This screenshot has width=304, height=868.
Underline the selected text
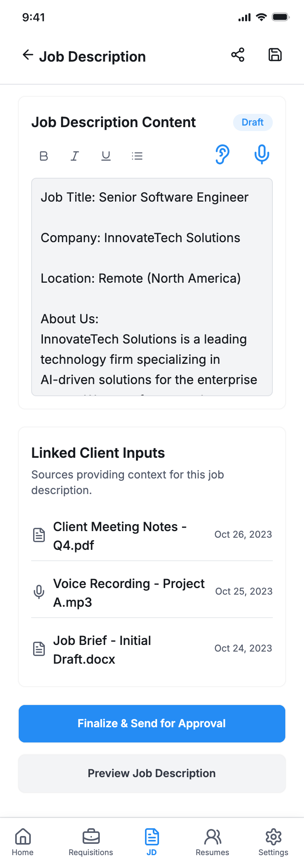tap(106, 156)
